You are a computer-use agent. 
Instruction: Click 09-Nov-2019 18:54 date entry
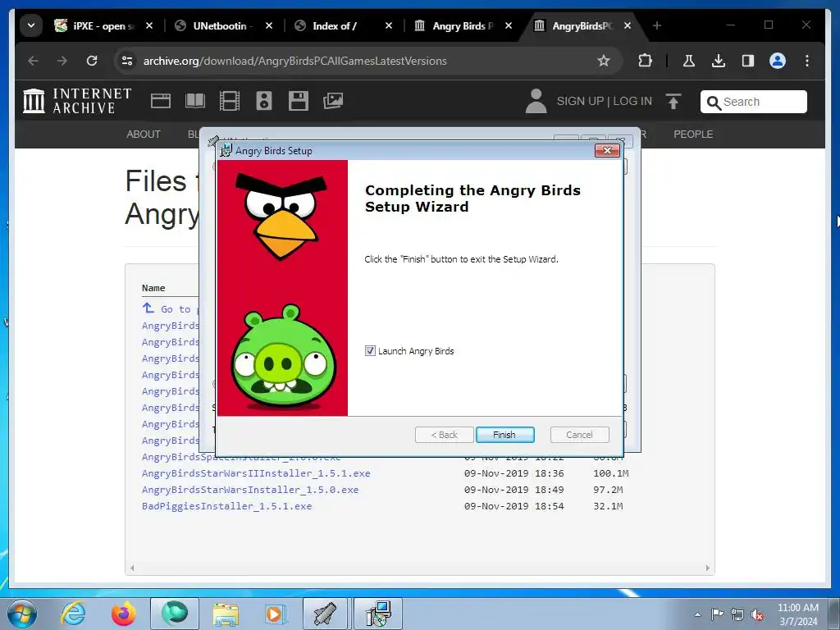(514, 506)
